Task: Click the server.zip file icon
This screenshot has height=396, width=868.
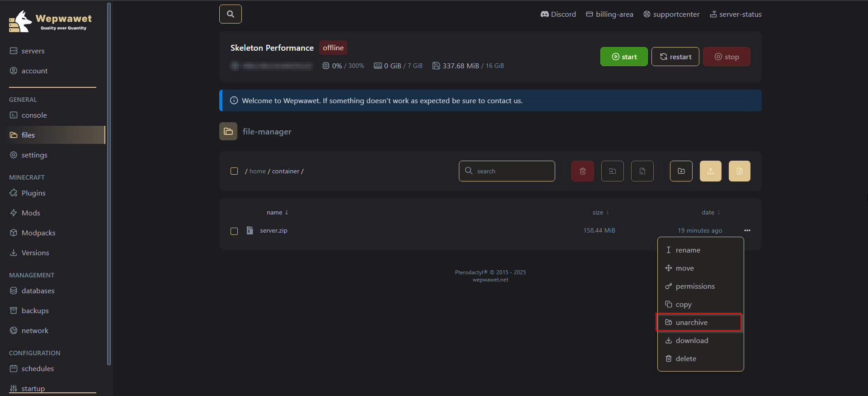Action: [x=250, y=230]
